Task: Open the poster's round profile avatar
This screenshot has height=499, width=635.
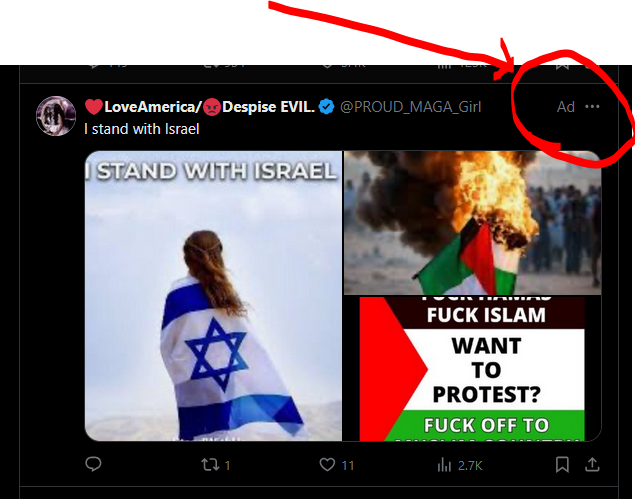Action: 56,115
